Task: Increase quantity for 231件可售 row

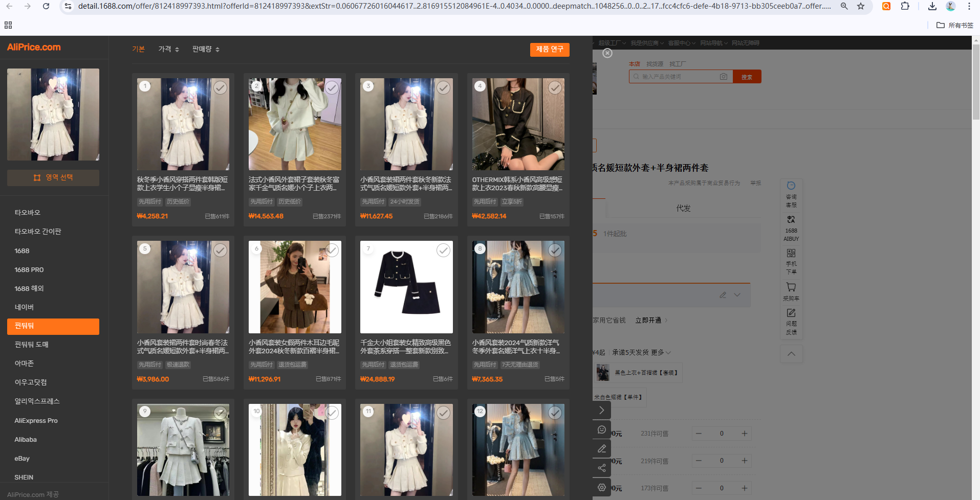Action: [745, 434]
